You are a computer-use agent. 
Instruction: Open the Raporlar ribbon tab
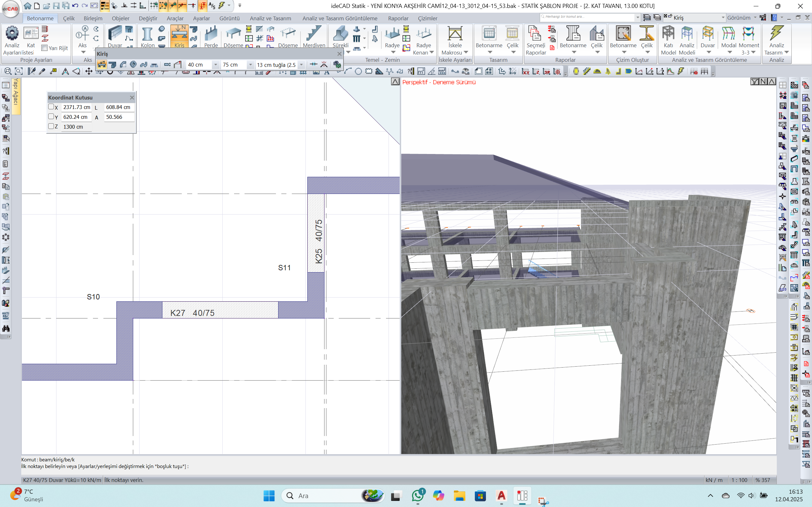(398, 18)
